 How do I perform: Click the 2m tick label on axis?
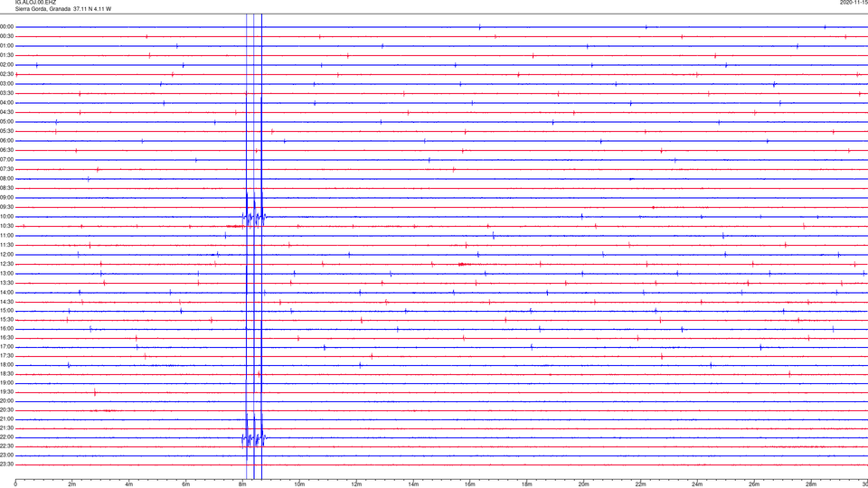(72, 484)
